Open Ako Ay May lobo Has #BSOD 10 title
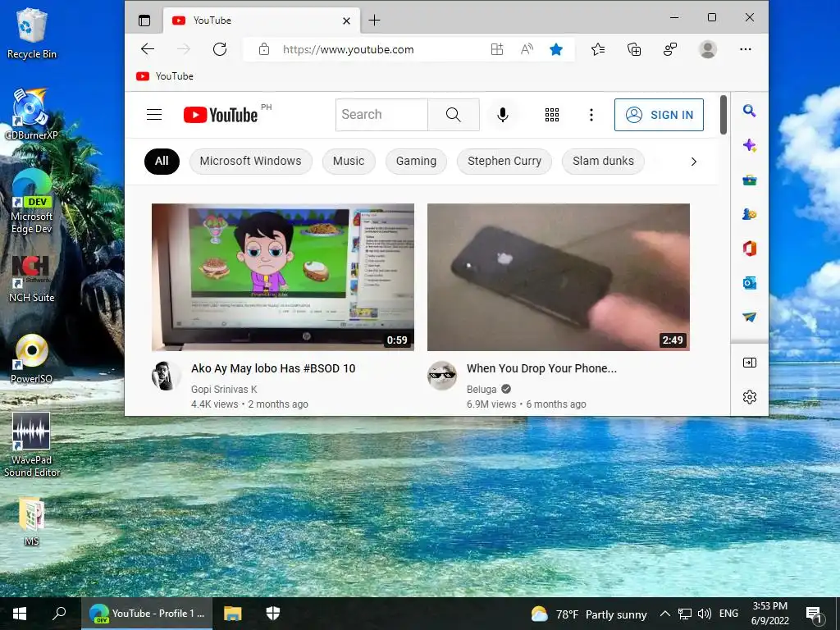 273,368
